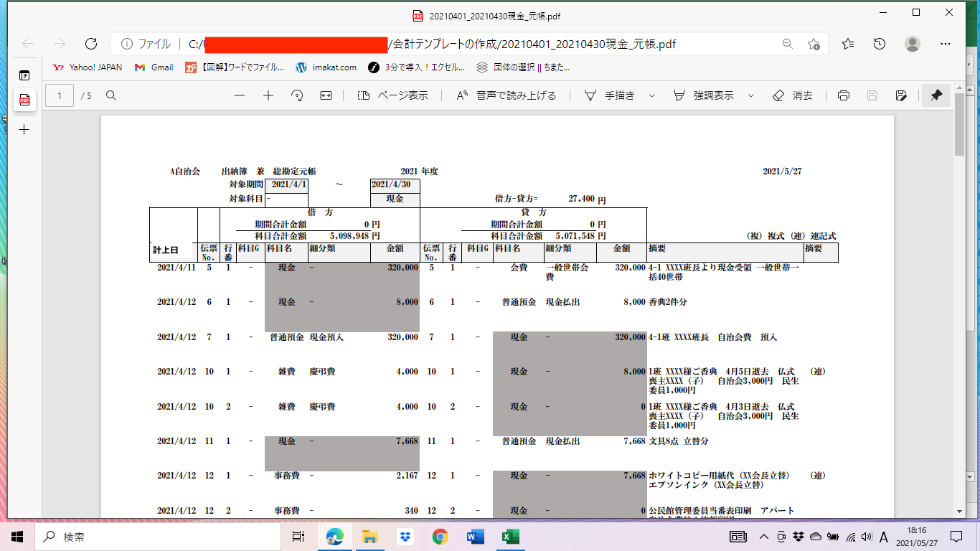Click the save as icon in PDF toolbar
980x551 pixels.
(902, 95)
